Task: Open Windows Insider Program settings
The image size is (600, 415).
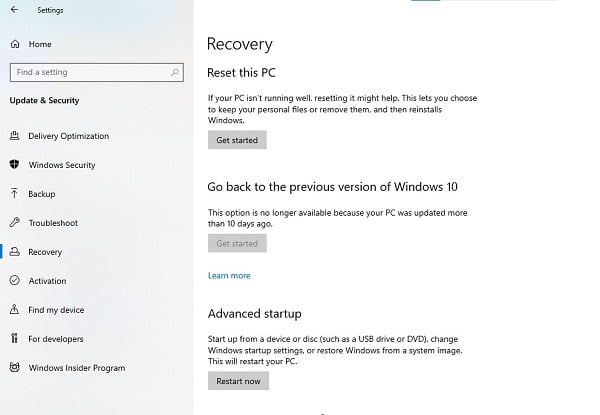Action: pos(77,368)
